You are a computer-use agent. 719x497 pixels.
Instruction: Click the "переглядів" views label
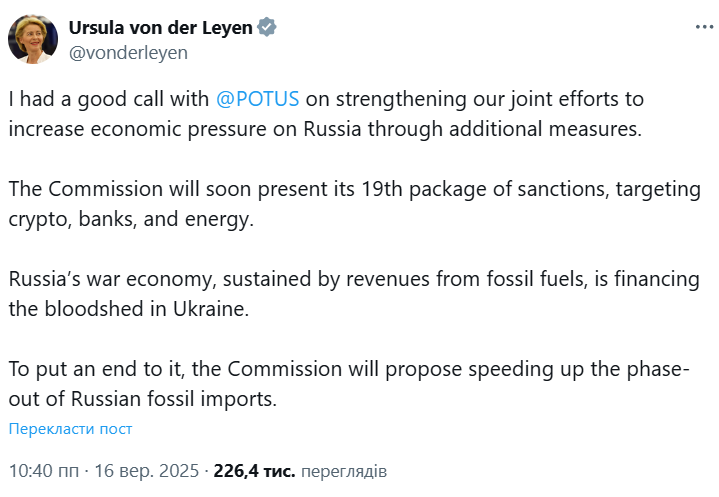click(343, 470)
